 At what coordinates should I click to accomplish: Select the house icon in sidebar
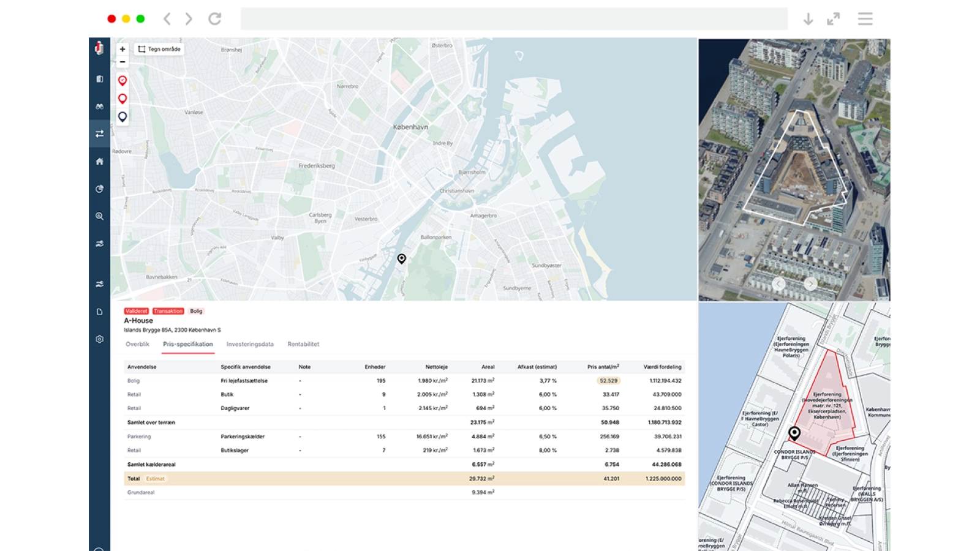tap(99, 162)
